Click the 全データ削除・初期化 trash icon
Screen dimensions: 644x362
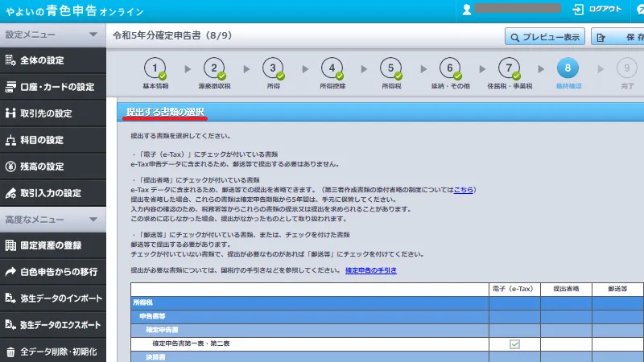click(10, 352)
